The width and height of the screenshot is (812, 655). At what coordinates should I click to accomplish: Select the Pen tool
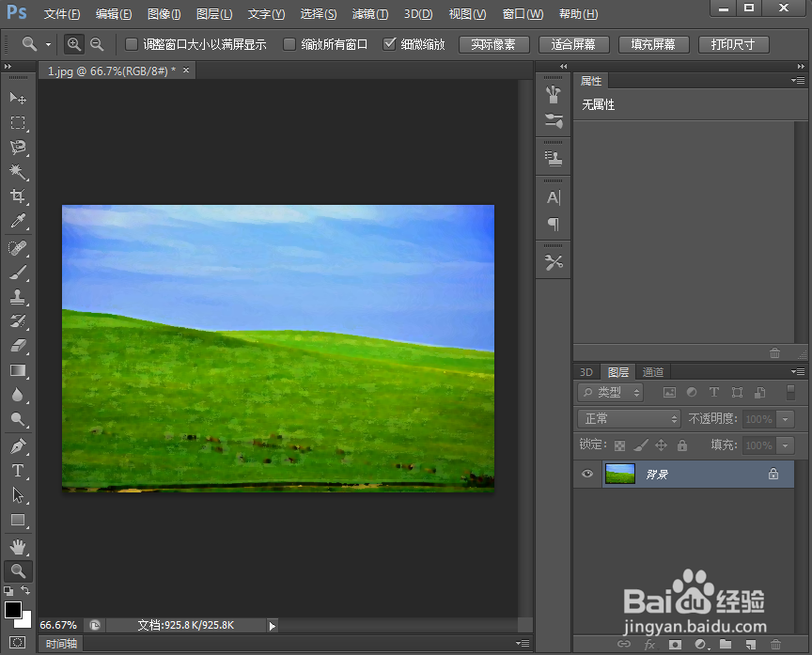pos(19,445)
